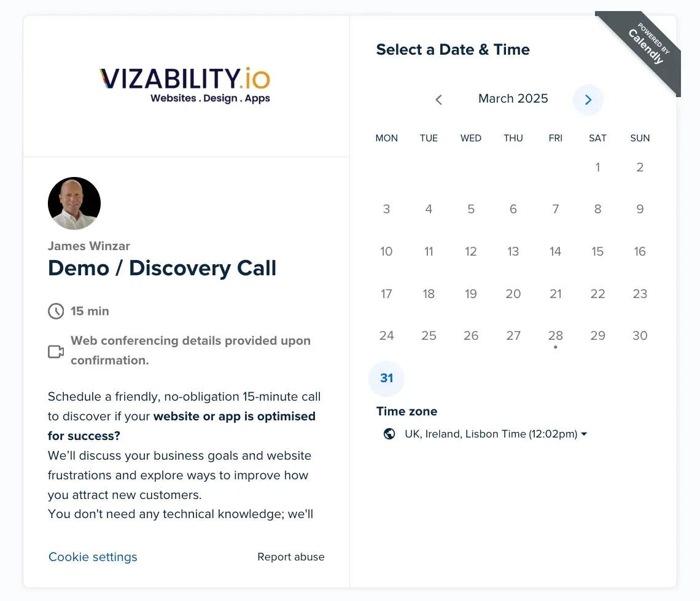The image size is (700, 601).
Task: Click date 2 on Sunday
Action: [640, 167]
